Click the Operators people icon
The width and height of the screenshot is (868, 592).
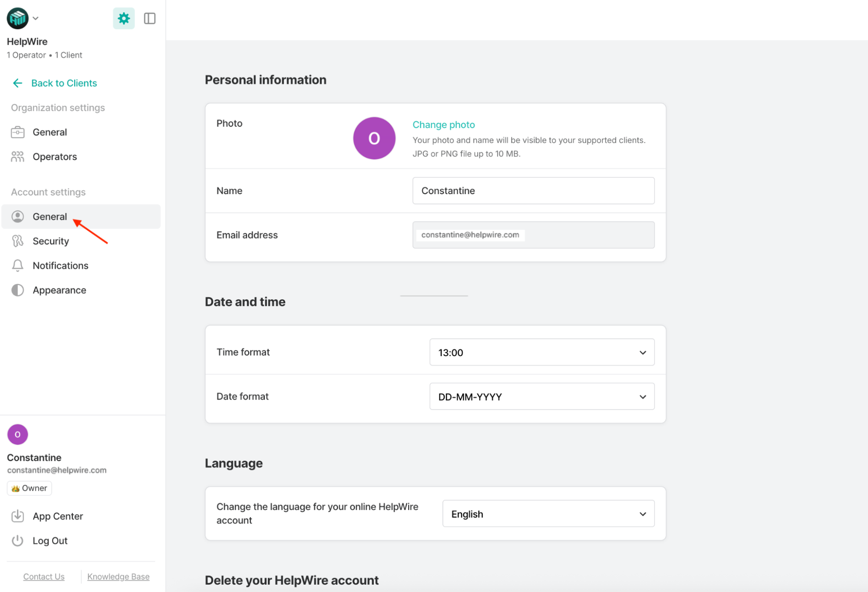[x=17, y=157]
